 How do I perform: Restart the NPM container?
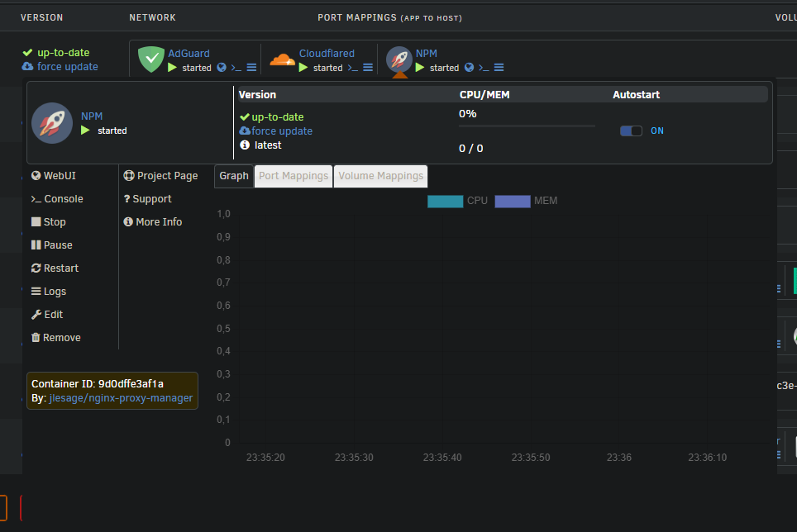click(55, 268)
